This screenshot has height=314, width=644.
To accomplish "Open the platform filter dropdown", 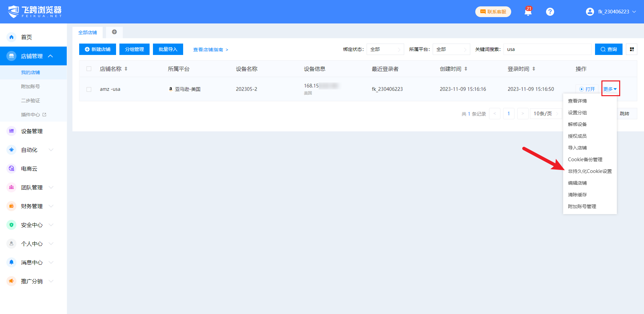I will click(x=451, y=49).
